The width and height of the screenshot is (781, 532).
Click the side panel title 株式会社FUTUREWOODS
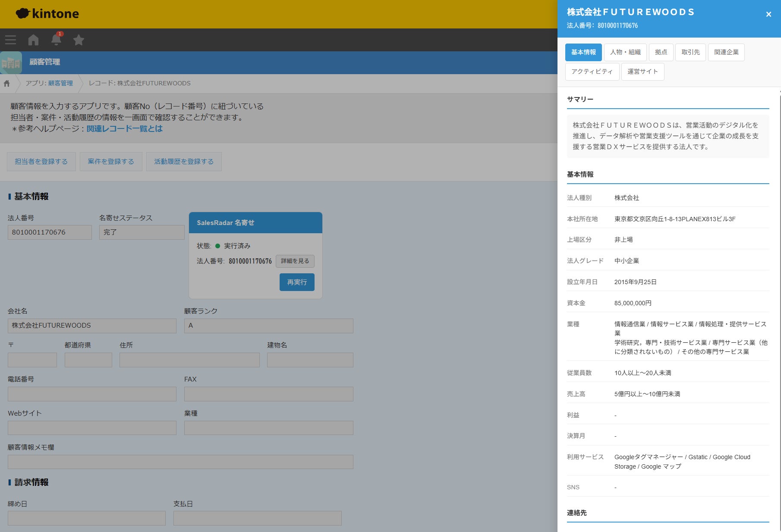click(630, 12)
